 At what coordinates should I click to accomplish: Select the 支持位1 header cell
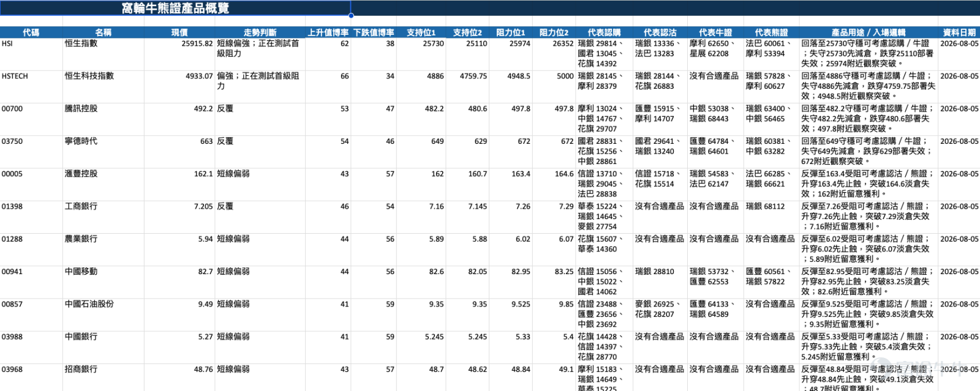pos(421,32)
